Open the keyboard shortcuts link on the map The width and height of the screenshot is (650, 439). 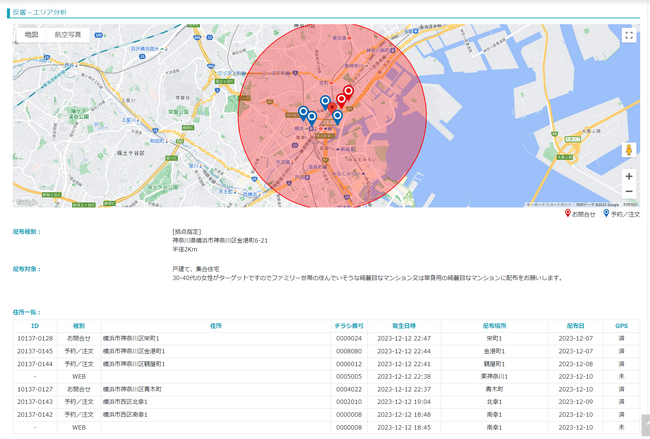(549, 205)
